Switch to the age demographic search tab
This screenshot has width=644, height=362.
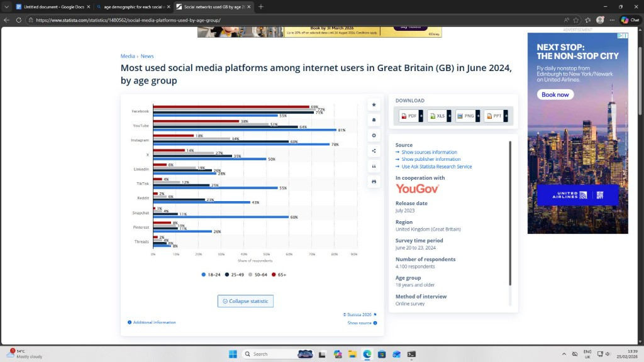point(133,7)
